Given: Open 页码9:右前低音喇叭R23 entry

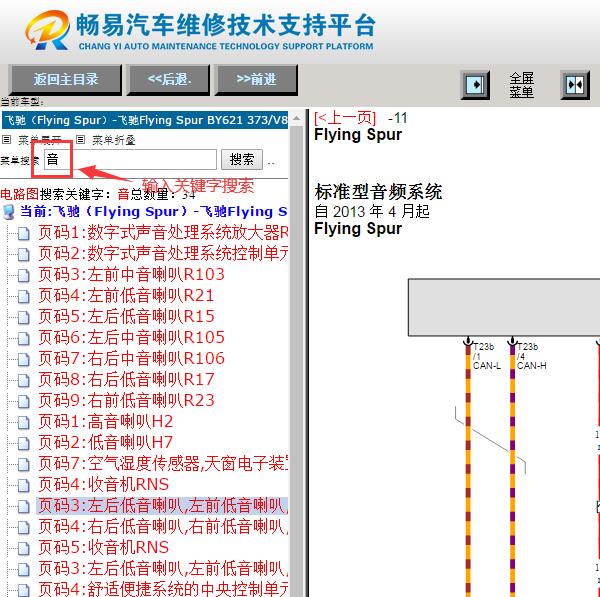Looking at the screenshot, I should tap(126, 400).
